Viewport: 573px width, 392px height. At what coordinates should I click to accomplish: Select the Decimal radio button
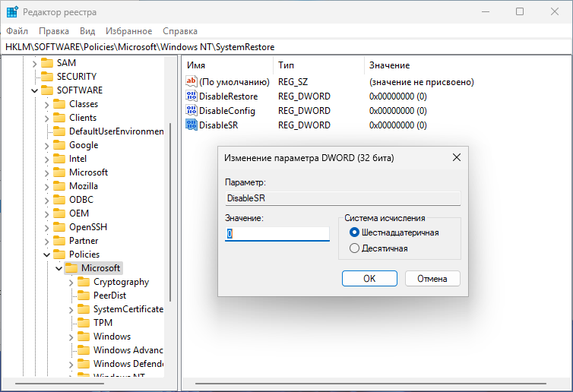(354, 248)
